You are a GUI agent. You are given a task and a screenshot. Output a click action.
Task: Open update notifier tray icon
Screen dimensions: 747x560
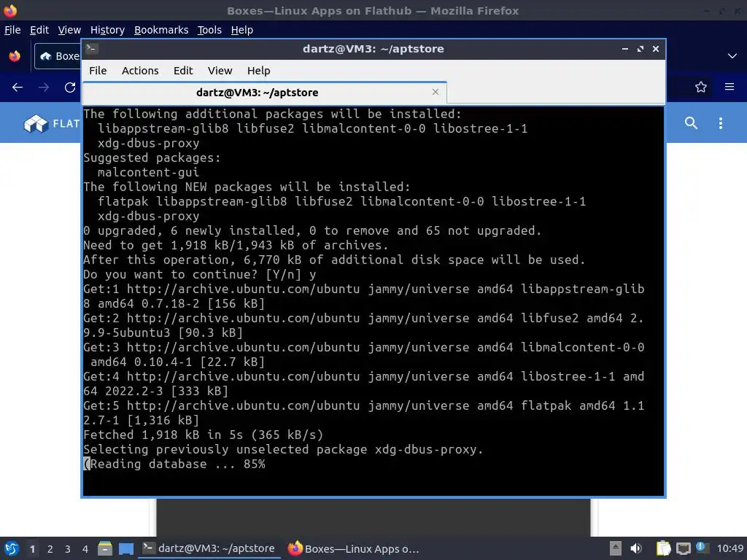[x=703, y=548]
